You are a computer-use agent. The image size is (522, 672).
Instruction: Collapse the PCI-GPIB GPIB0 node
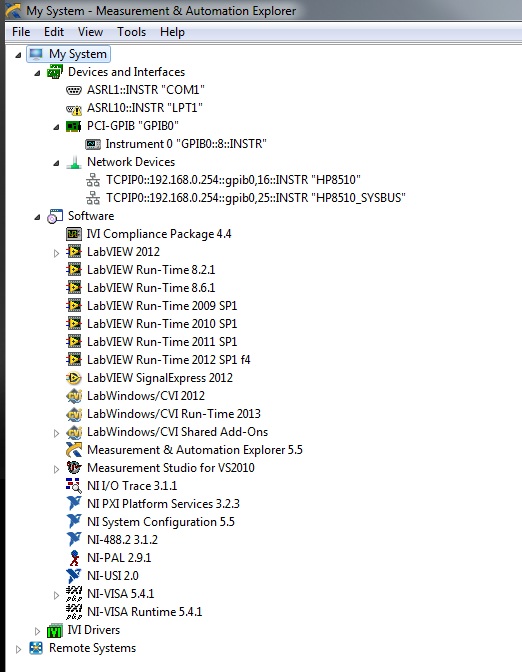coord(56,127)
